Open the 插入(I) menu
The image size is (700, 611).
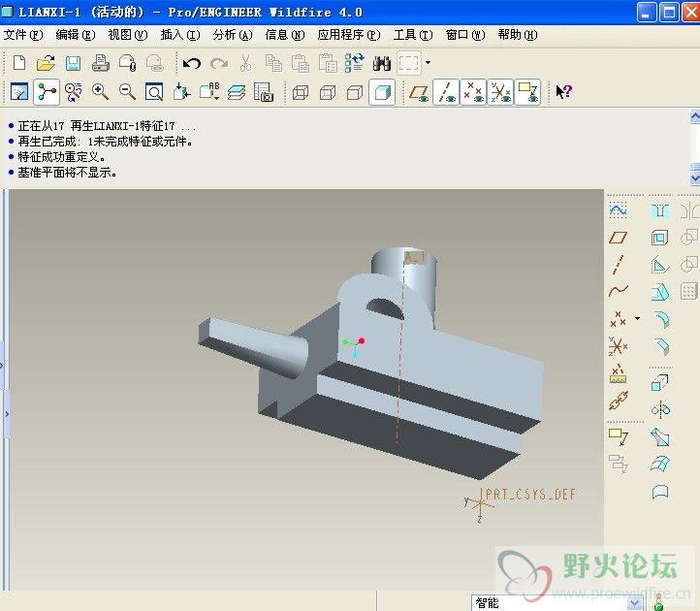coord(180,35)
